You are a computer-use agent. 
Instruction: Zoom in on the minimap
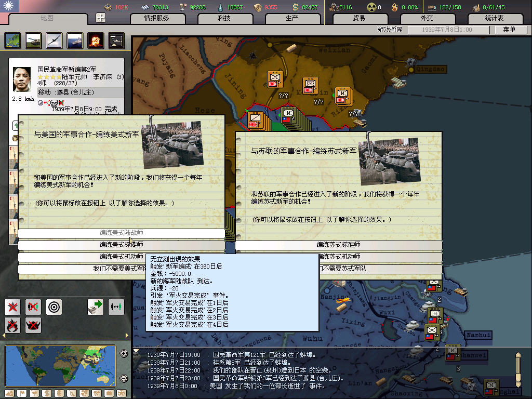pyautogui.click(x=124, y=354)
